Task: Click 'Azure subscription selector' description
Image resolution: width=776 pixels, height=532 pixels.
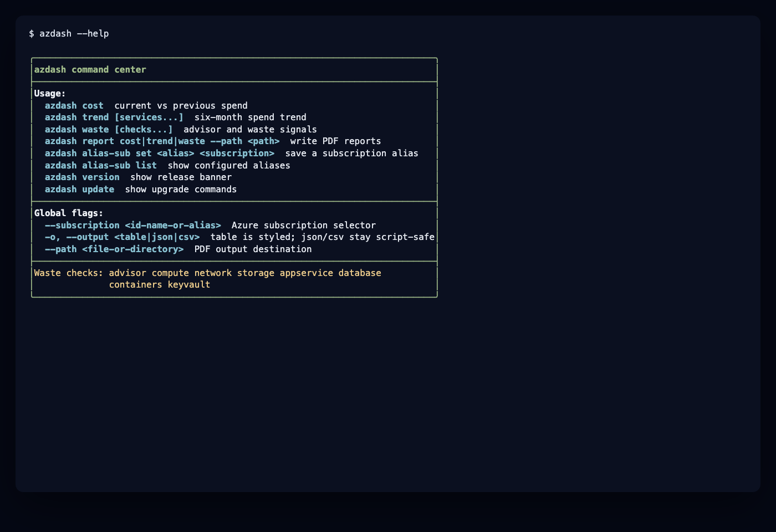Action: [x=304, y=225]
